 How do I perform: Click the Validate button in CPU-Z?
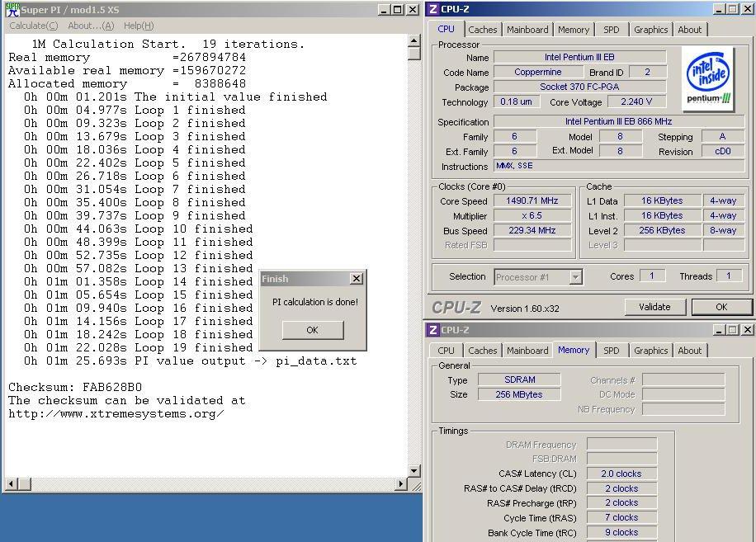tap(654, 307)
